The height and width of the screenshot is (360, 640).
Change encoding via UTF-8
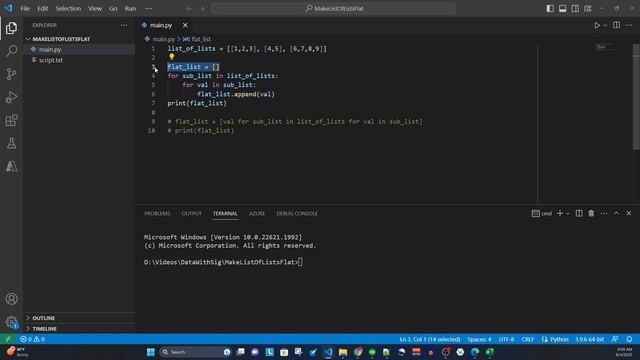coord(506,339)
